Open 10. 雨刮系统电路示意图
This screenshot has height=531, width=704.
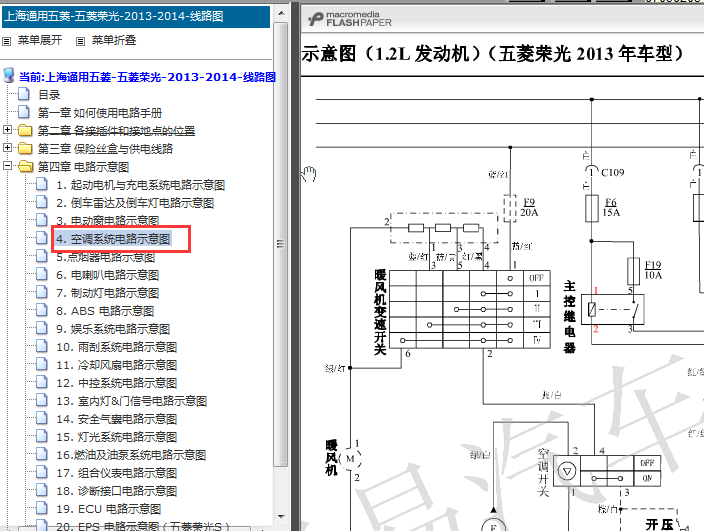point(117,347)
